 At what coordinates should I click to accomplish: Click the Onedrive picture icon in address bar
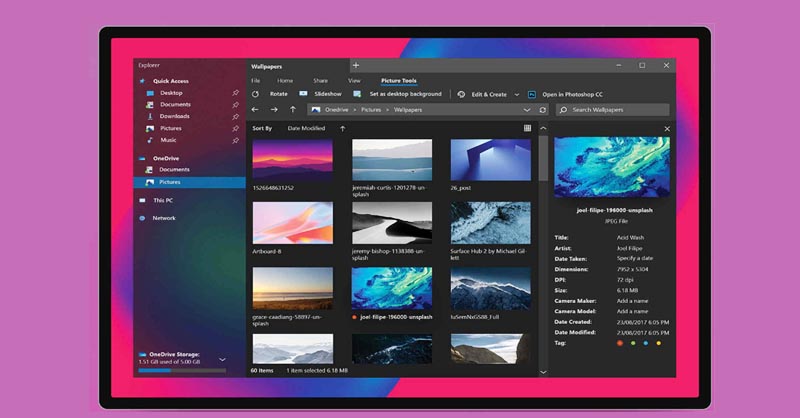(x=316, y=110)
